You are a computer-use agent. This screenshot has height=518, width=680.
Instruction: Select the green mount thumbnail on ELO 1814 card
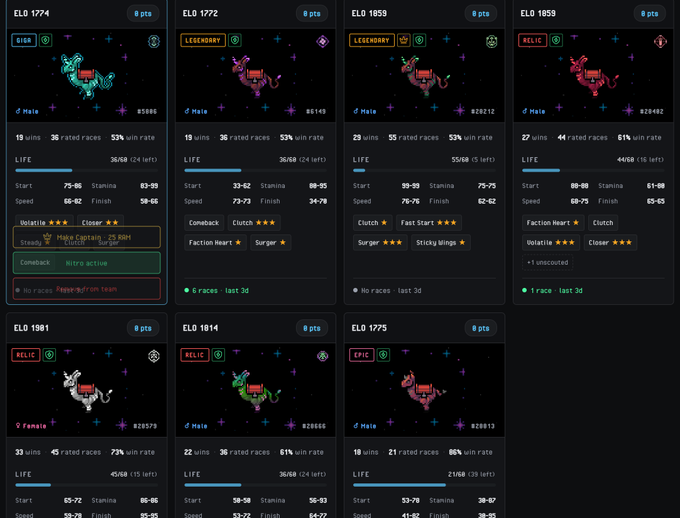[x=255, y=390]
